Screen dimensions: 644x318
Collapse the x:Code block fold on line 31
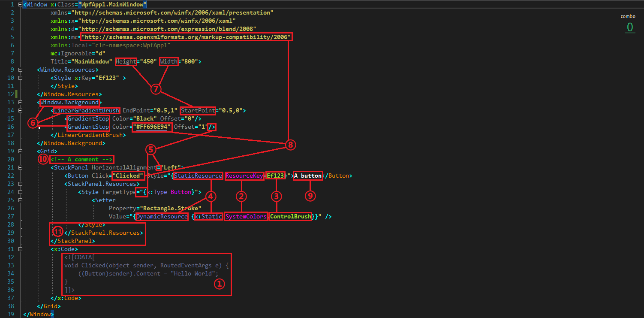[x=20, y=249]
